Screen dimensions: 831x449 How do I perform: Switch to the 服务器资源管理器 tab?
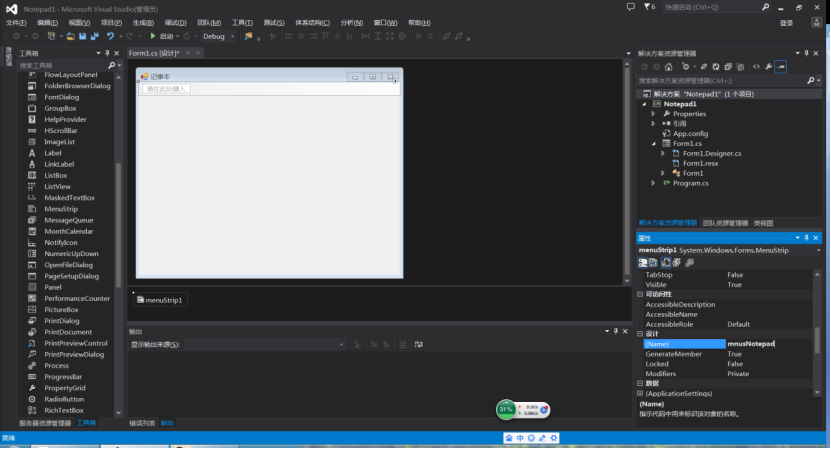tap(45, 423)
